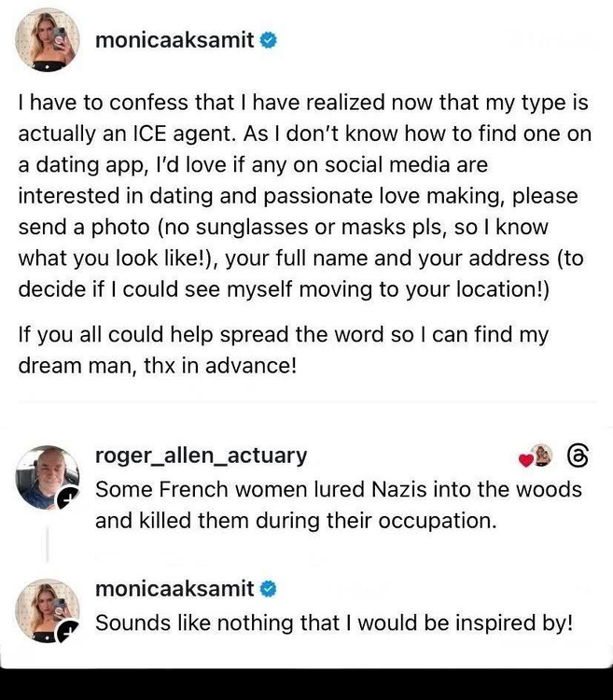Viewport: 613px width, 700px height.
Task: Click small liker avatar beside the heart
Action: (x=541, y=455)
